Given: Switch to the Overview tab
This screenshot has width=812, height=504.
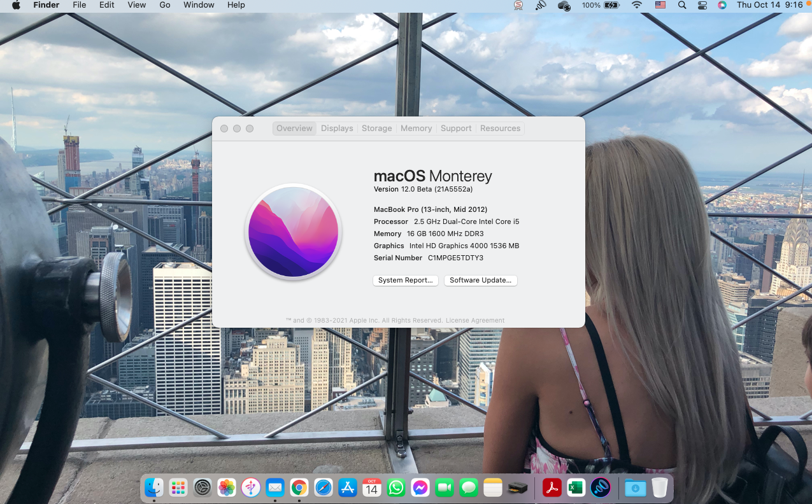Looking at the screenshot, I should (x=294, y=129).
